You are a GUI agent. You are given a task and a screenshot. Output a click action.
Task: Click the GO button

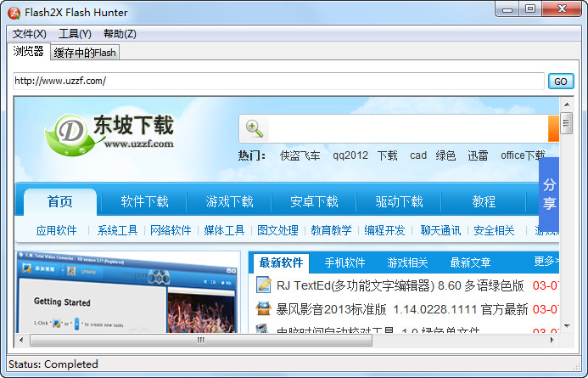pyautogui.click(x=561, y=81)
